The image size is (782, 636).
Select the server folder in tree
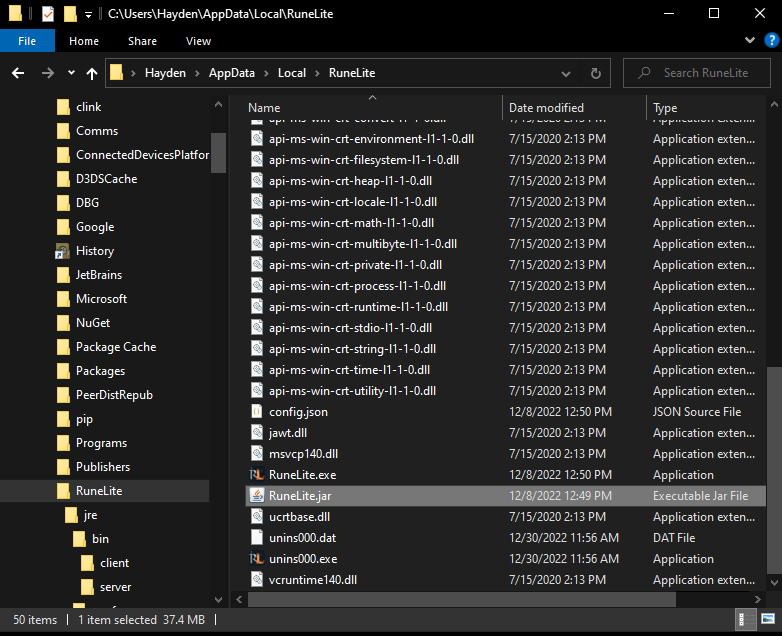pyautogui.click(x=115, y=587)
